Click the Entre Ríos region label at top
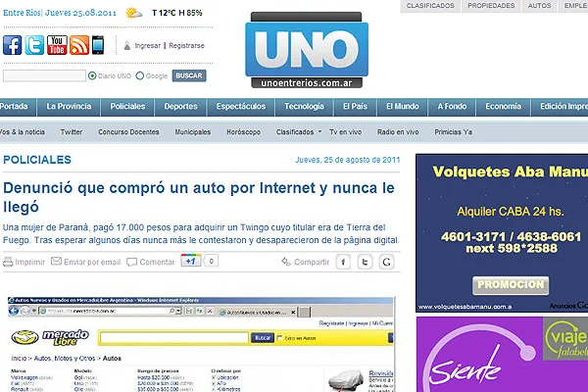The width and height of the screenshot is (588, 392). 21,13
